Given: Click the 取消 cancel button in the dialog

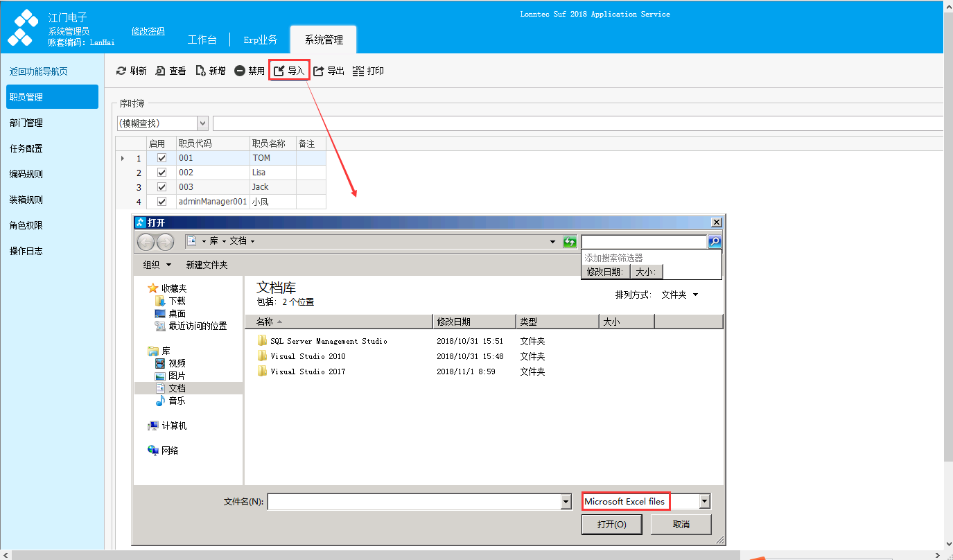Looking at the screenshot, I should (x=681, y=525).
